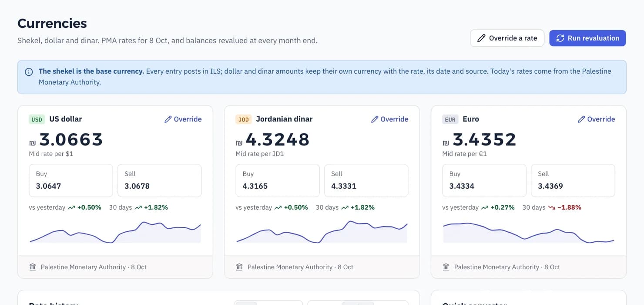Select the US dollar Buy rate 3.0647
This screenshot has height=305, width=644.
pos(48,186)
